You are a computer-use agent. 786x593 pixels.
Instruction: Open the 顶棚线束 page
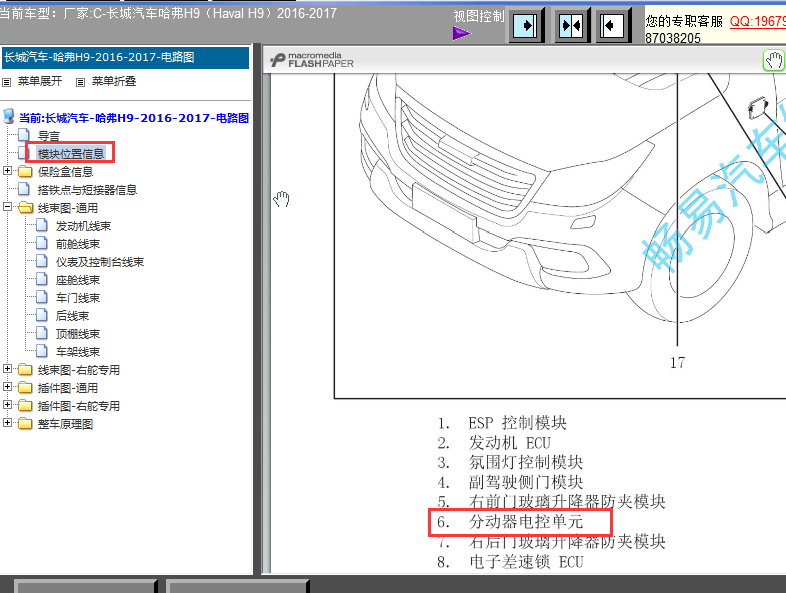(78, 334)
